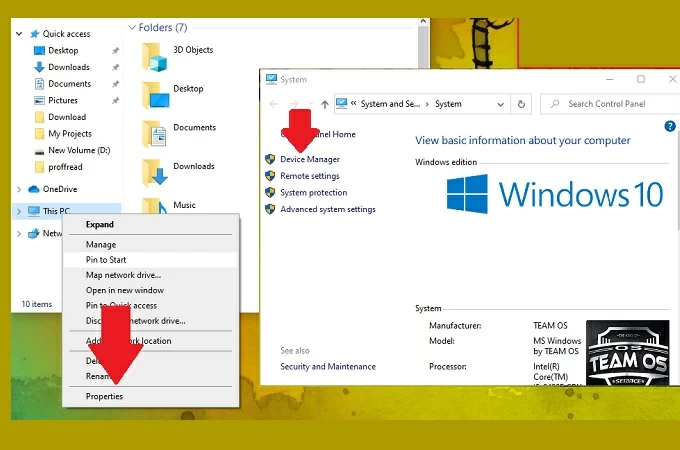Click the Search Control Panel field
The width and height of the screenshot is (680, 450).
point(606,104)
